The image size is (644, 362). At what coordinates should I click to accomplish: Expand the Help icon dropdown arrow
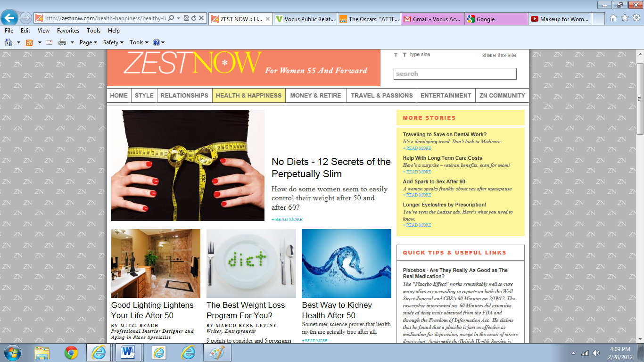(163, 42)
